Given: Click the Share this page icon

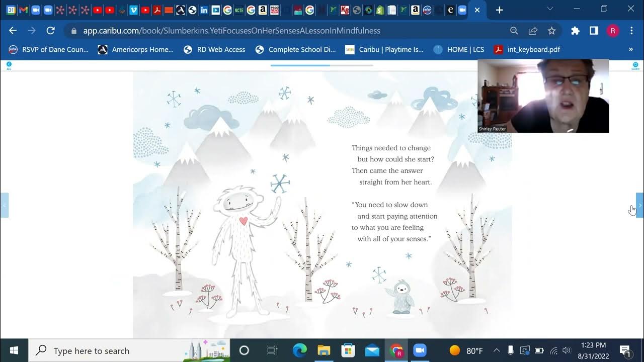Looking at the screenshot, I should tap(533, 31).
